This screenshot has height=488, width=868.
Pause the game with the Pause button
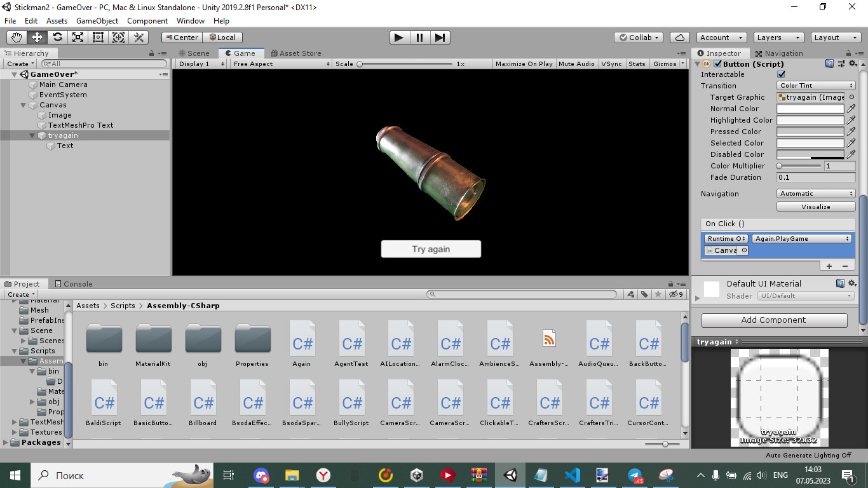419,37
